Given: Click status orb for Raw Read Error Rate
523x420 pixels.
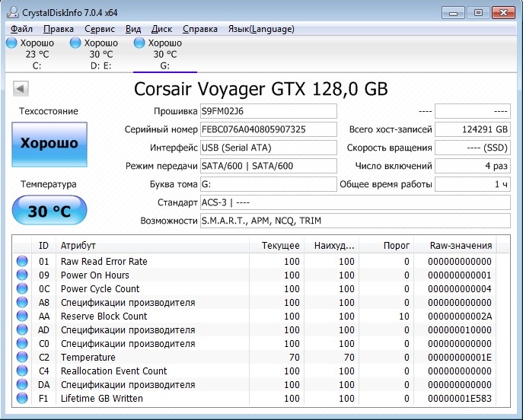Looking at the screenshot, I should (x=22, y=261).
